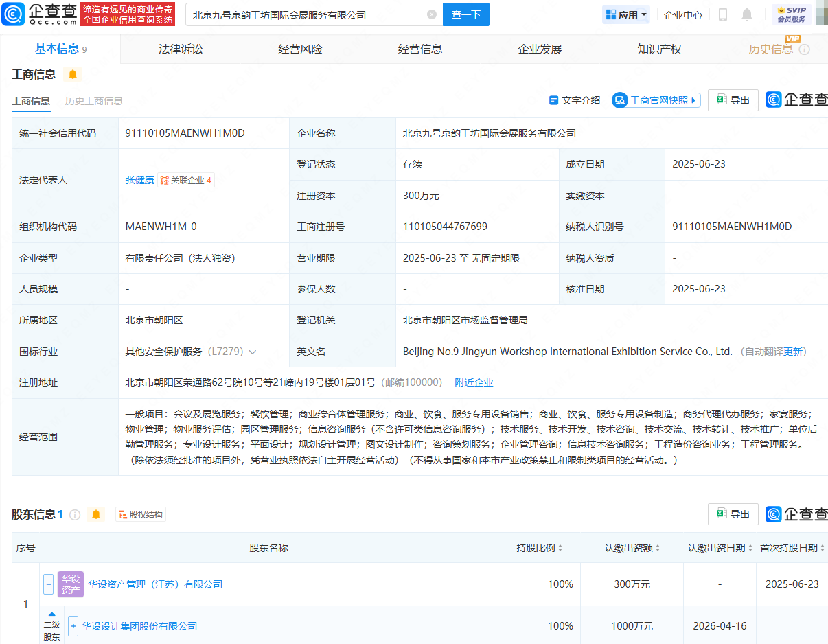Open 股权结构 button
This screenshot has width=828, height=644.
point(141,514)
